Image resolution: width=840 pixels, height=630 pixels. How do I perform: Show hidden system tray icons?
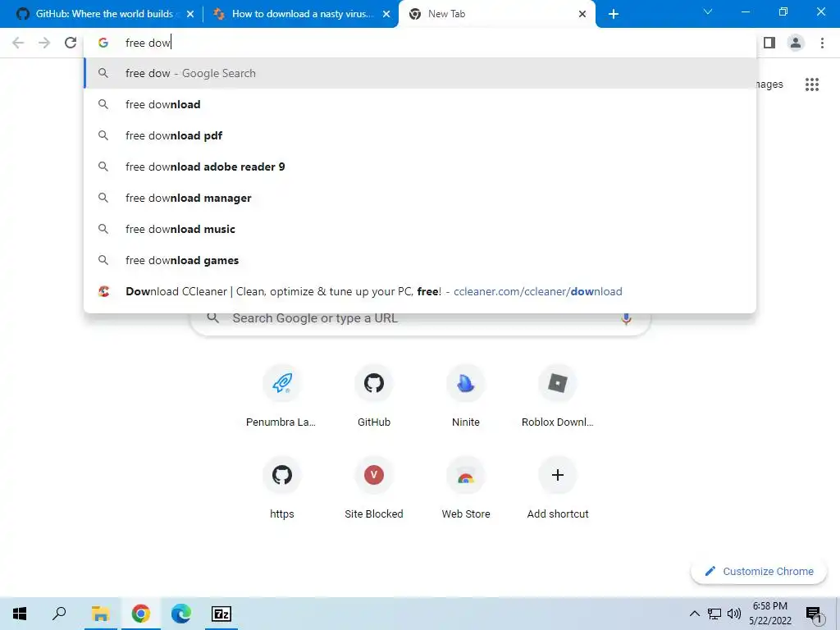pyautogui.click(x=694, y=614)
